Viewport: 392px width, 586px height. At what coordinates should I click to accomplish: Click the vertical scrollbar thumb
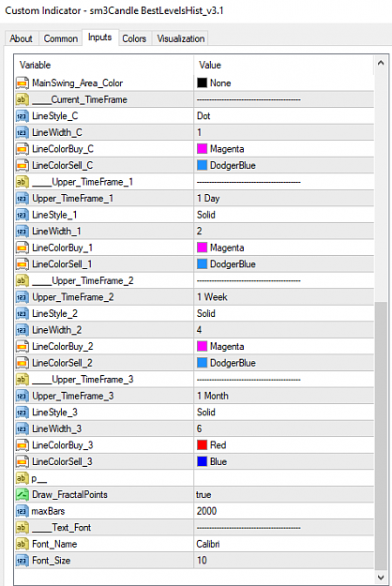point(381,437)
